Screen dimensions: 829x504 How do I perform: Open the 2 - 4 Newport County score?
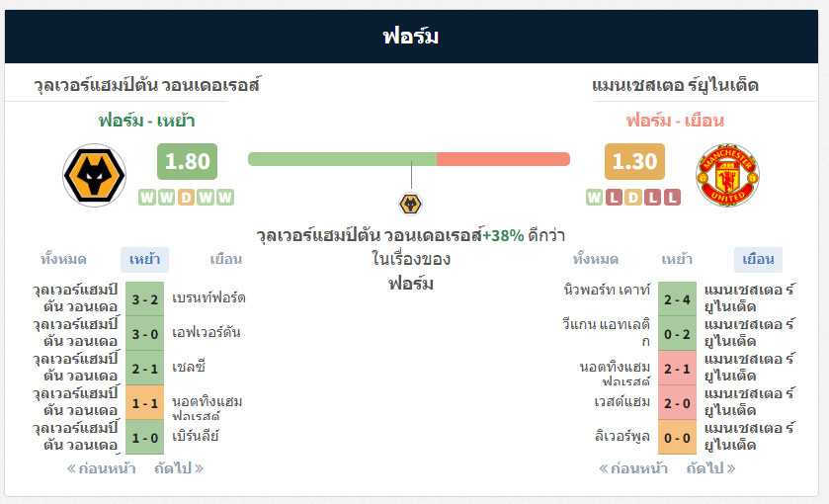click(677, 299)
